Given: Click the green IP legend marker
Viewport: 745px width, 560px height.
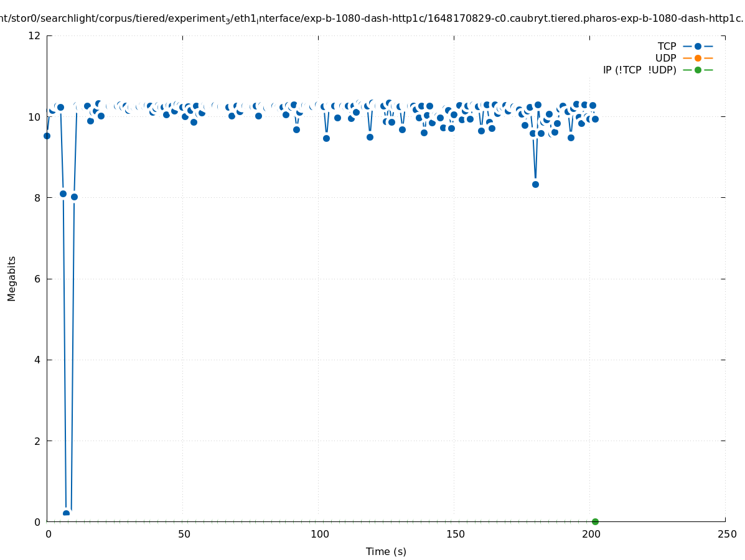Looking at the screenshot, I should (698, 70).
